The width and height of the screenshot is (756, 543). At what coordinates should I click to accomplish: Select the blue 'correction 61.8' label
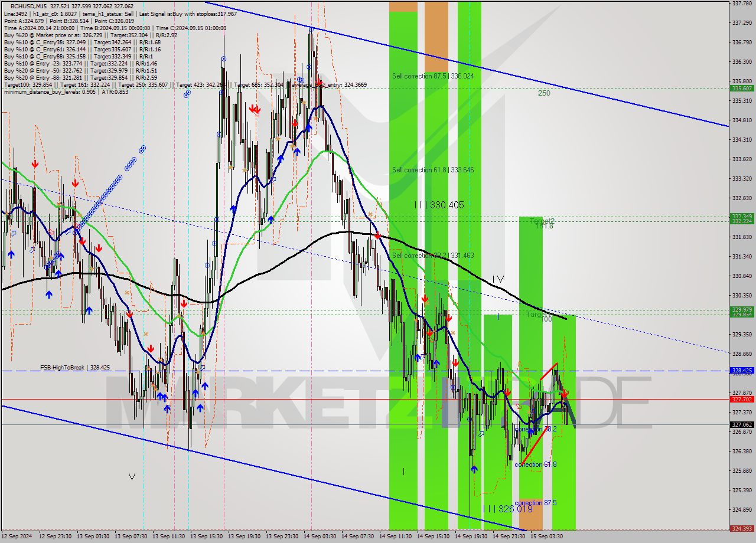pyautogui.click(x=535, y=465)
